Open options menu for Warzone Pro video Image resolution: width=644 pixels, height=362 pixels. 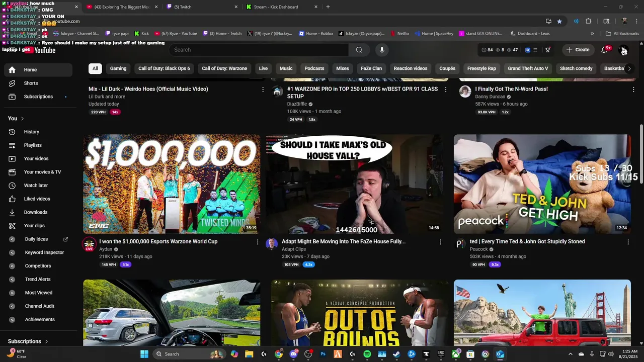pyautogui.click(x=445, y=89)
